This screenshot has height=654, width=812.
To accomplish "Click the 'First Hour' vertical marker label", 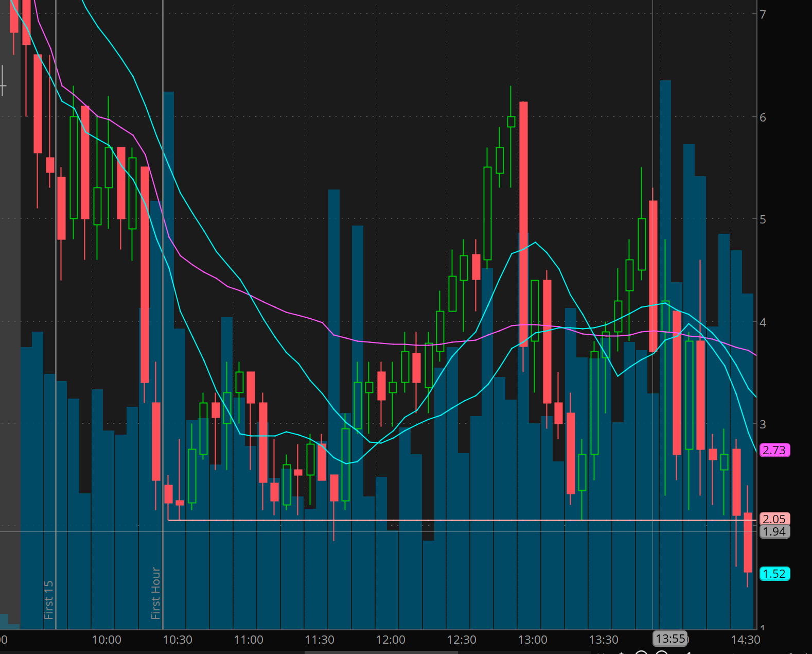I will [x=155, y=593].
